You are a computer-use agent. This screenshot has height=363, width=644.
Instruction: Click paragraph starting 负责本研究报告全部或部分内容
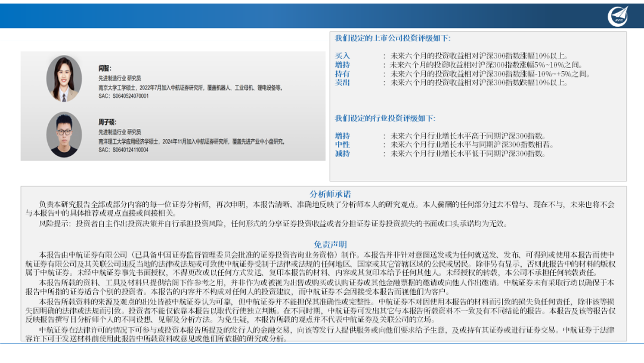click(320, 209)
